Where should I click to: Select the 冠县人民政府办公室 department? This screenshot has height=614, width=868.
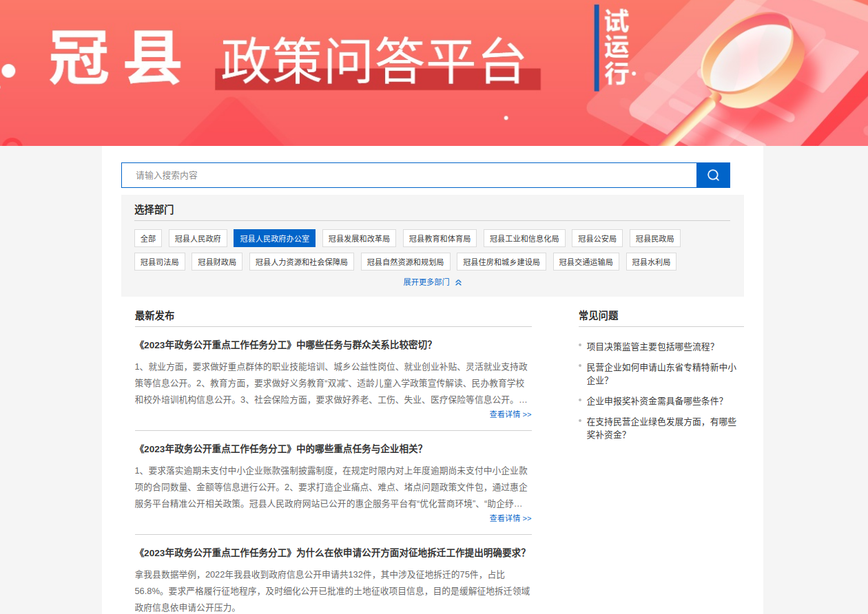point(274,238)
